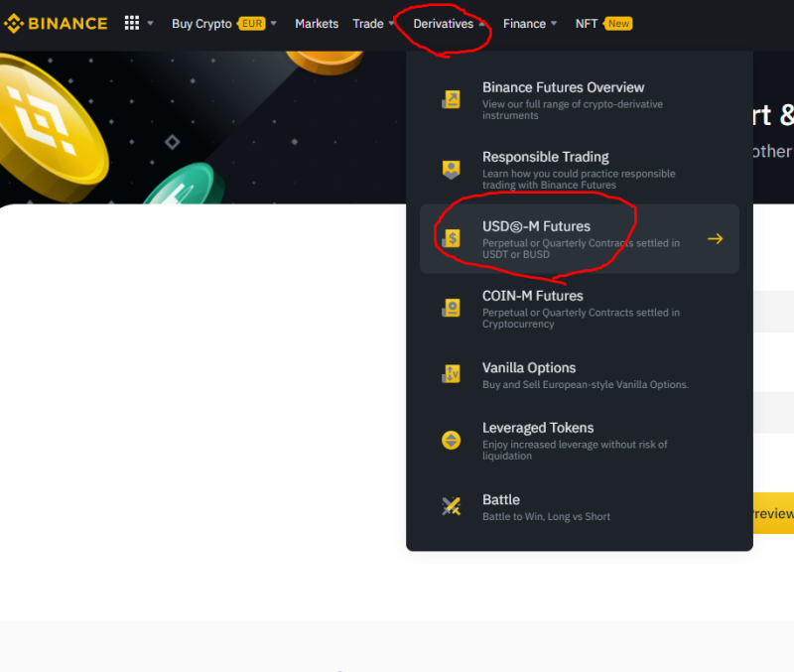Click the EUR currency badge
The width and height of the screenshot is (794, 672).
(x=252, y=24)
